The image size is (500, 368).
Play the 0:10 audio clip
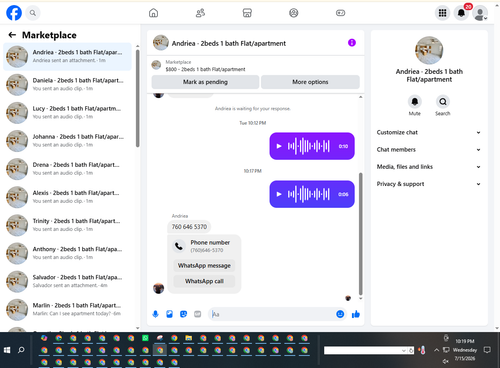[279, 146]
